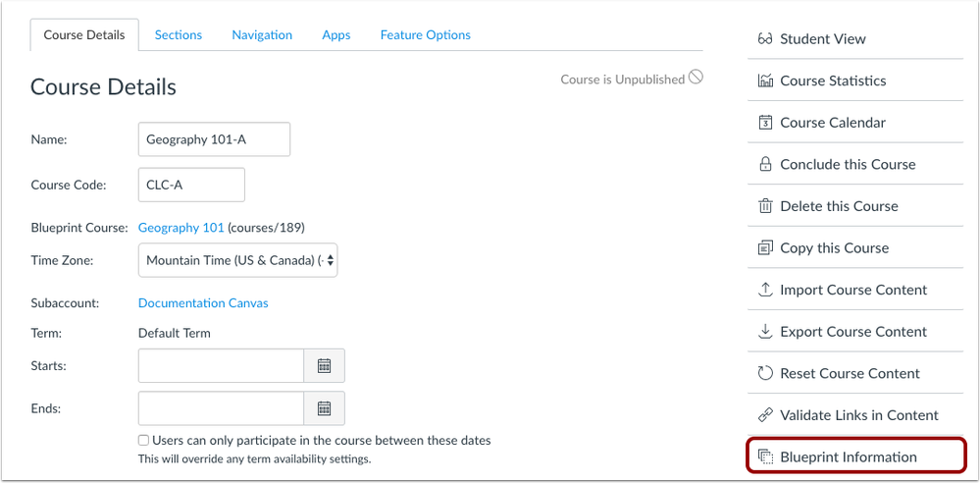Viewport: 980px width, 483px height.
Task: Choose Delete this Course
Action: click(x=855, y=206)
